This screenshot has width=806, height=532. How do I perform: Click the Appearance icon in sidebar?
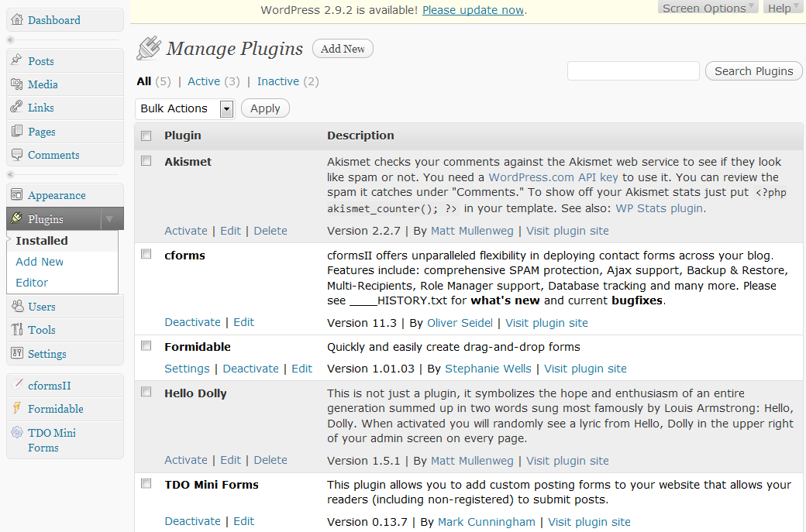click(x=17, y=195)
